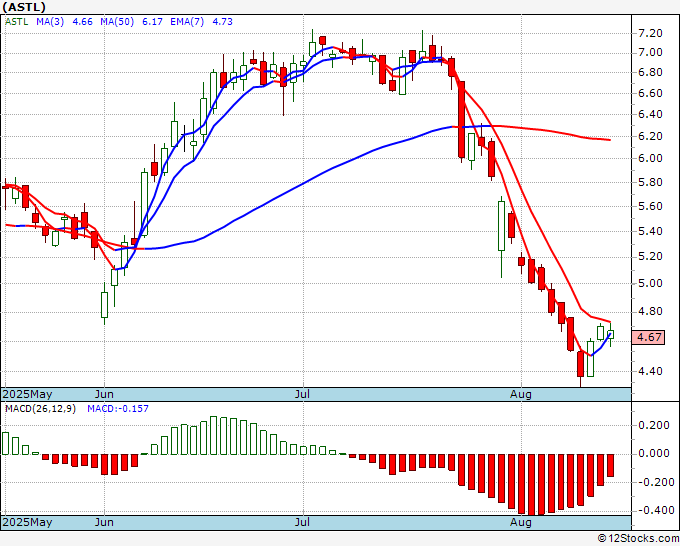The image size is (680, 546).
Task: Click the 6.80 price axis label
Action: click(x=651, y=72)
